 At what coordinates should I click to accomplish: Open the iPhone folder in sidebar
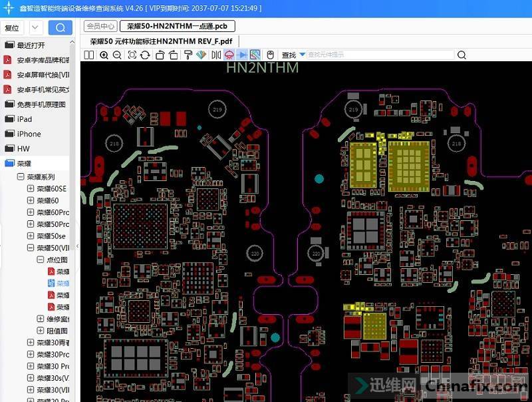(29, 134)
